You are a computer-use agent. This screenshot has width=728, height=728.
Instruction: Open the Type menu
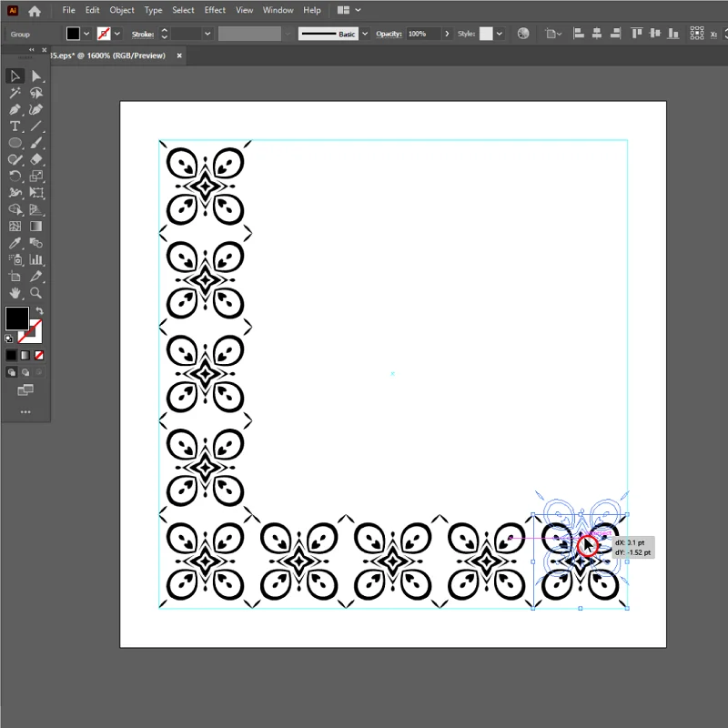[x=153, y=10]
